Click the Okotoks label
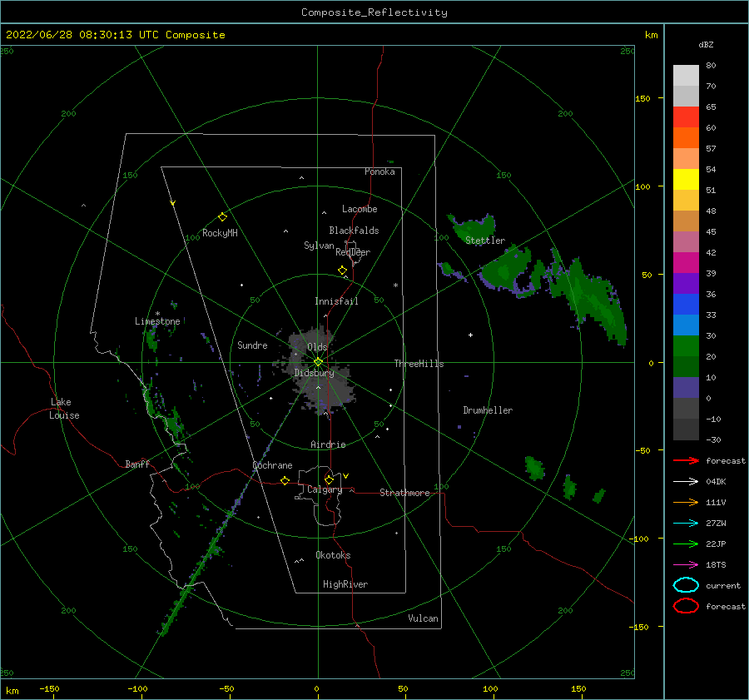Image resolution: width=749 pixels, height=700 pixels. 334,555
